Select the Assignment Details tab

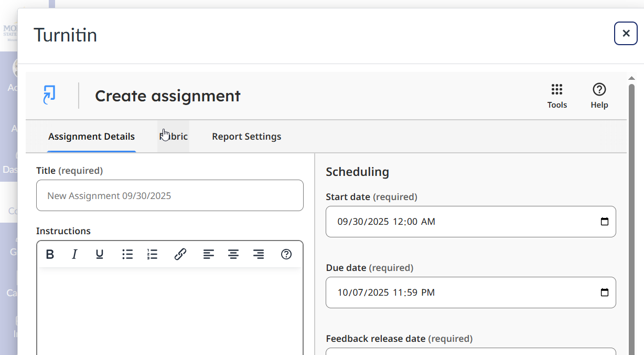coord(91,136)
